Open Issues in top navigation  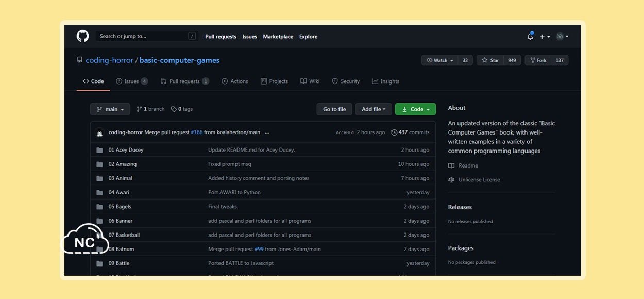[249, 37]
